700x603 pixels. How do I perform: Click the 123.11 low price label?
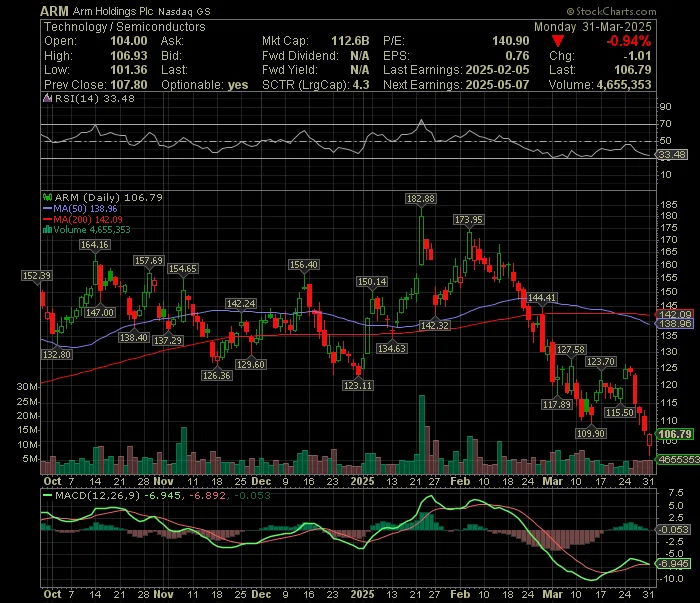358,385
